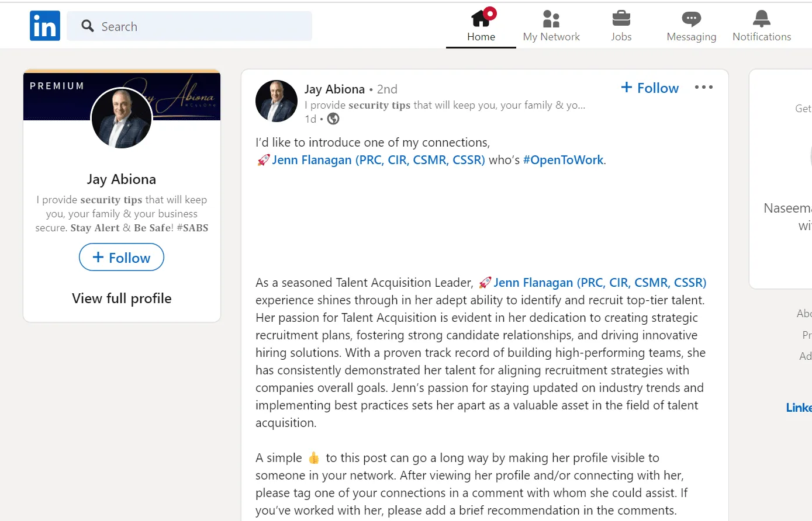Image resolution: width=812 pixels, height=521 pixels.
Task: Click the globe visibility icon on Jay's post
Action: [x=333, y=119]
